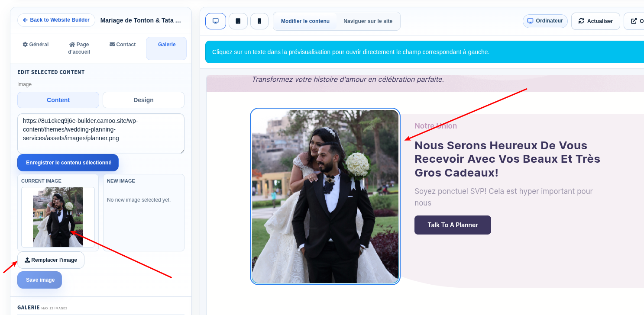Viewport: 644px width, 315px height.
Task: Click the 'Soyez ponctuel SVP' paragraph
Action: click(504, 197)
